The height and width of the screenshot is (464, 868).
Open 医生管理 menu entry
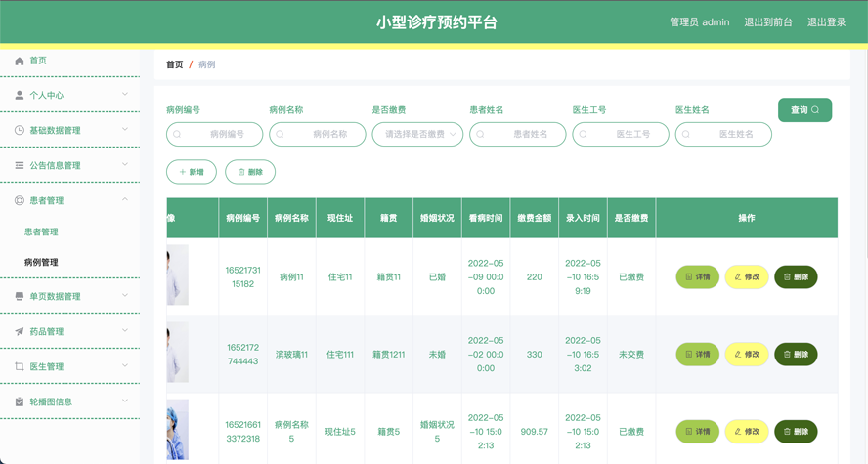tap(47, 366)
